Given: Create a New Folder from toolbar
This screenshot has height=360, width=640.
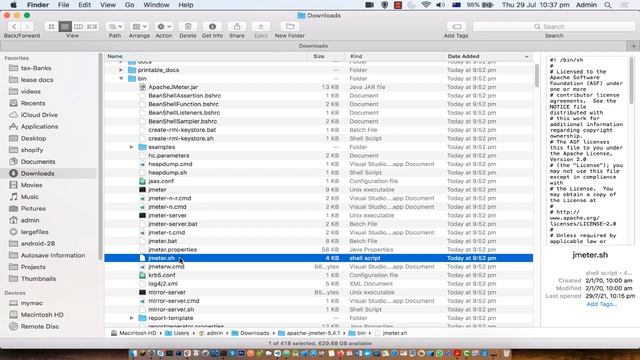Looking at the screenshot, I should tap(290, 27).
